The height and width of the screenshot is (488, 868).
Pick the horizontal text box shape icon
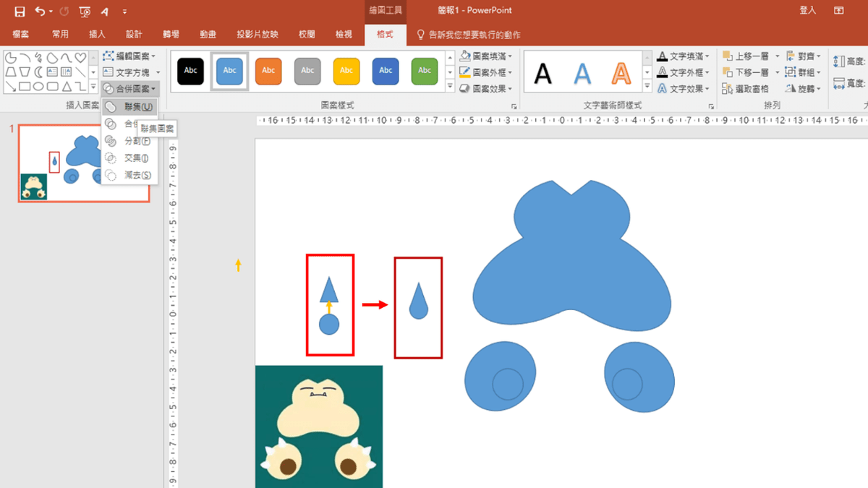[x=53, y=72]
